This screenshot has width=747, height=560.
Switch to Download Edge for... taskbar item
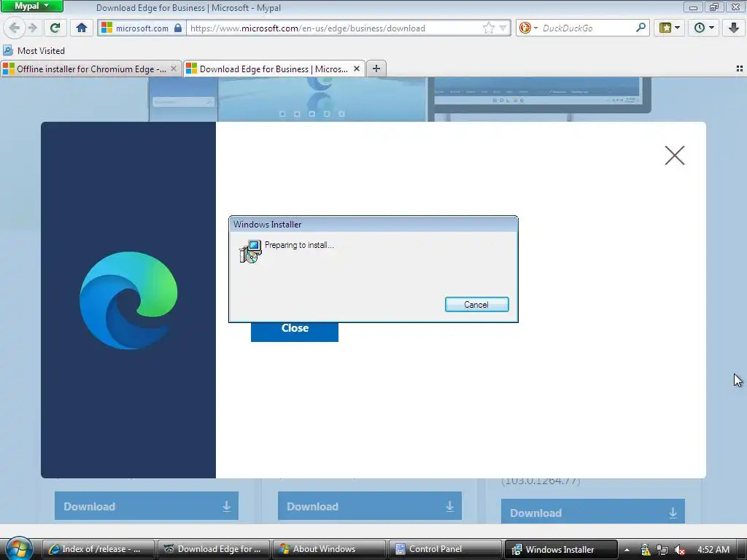pos(214,549)
